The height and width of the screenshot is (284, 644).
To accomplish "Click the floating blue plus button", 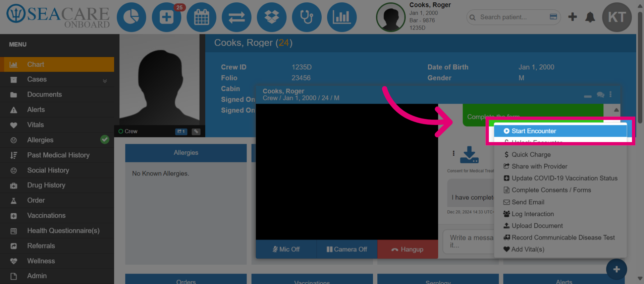I will coord(616,269).
